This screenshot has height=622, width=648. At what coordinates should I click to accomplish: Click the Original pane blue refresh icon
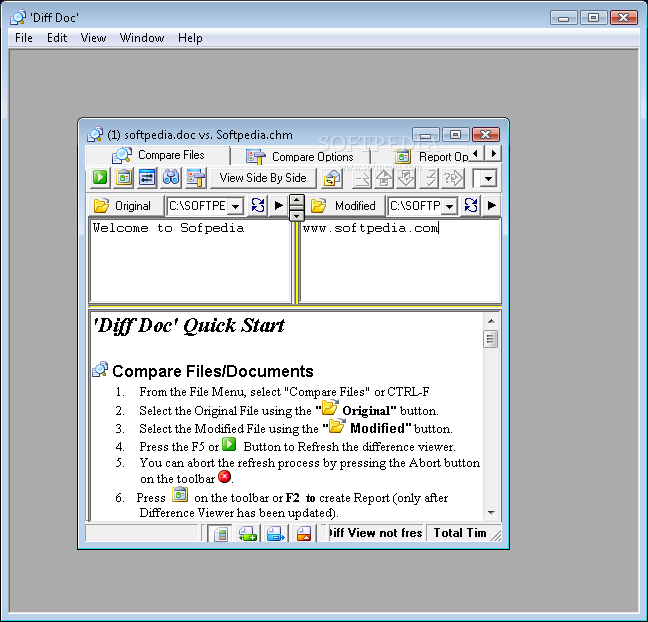coord(258,205)
